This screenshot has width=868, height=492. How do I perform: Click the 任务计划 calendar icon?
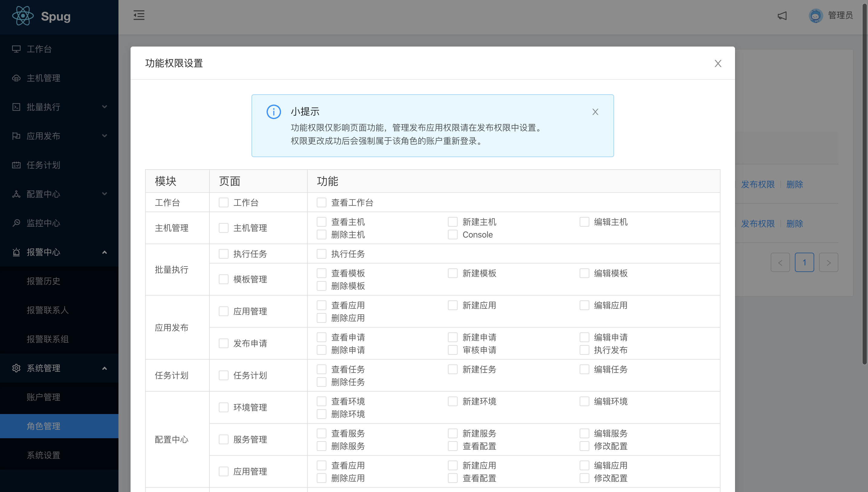[x=16, y=165]
